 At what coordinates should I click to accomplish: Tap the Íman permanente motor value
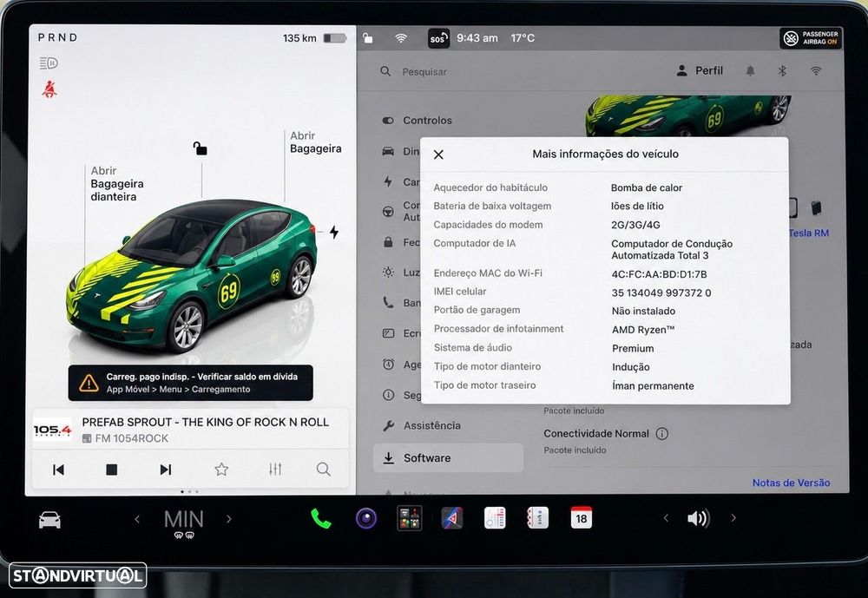[653, 386]
